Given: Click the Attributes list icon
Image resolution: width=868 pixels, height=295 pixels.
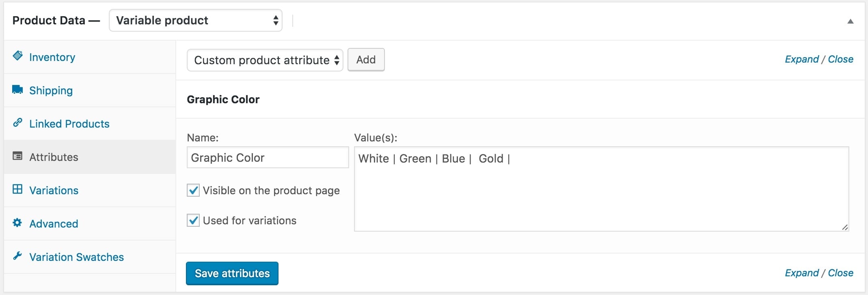Looking at the screenshot, I should (17, 156).
